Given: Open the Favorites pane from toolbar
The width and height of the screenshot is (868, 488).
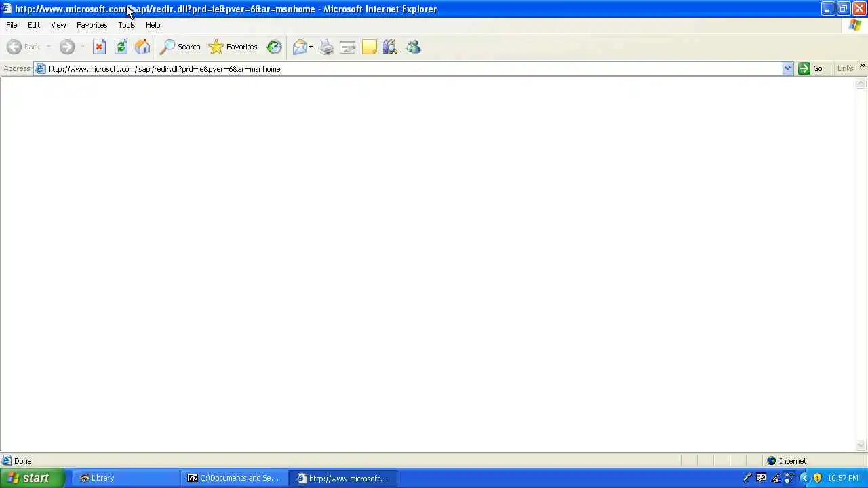Looking at the screenshot, I should pyautogui.click(x=233, y=47).
